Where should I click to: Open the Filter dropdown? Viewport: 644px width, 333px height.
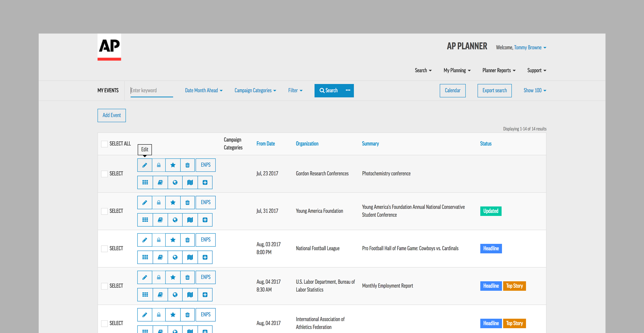(295, 91)
